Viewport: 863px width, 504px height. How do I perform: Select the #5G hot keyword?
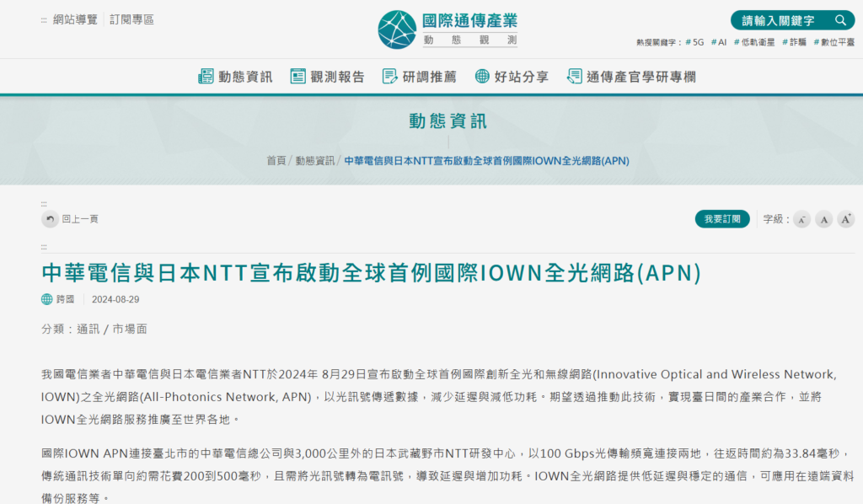(x=693, y=40)
